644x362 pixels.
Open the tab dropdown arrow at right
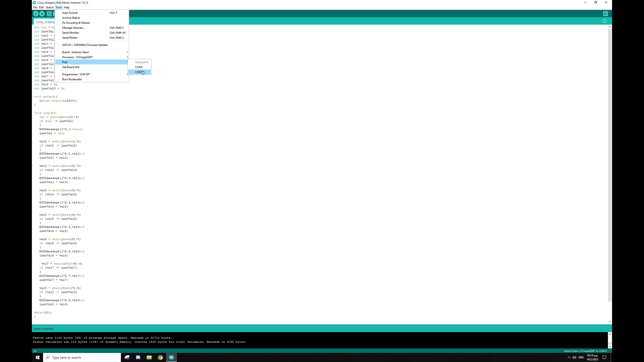[x=604, y=21]
